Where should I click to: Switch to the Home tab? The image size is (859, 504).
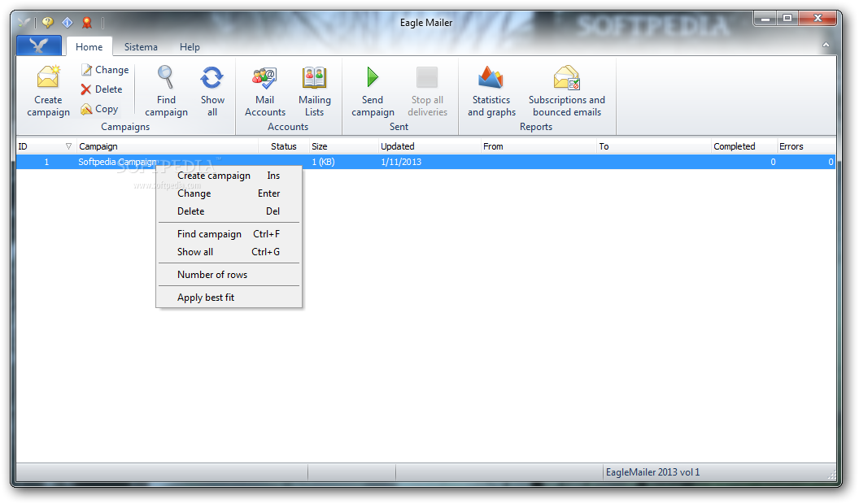89,47
